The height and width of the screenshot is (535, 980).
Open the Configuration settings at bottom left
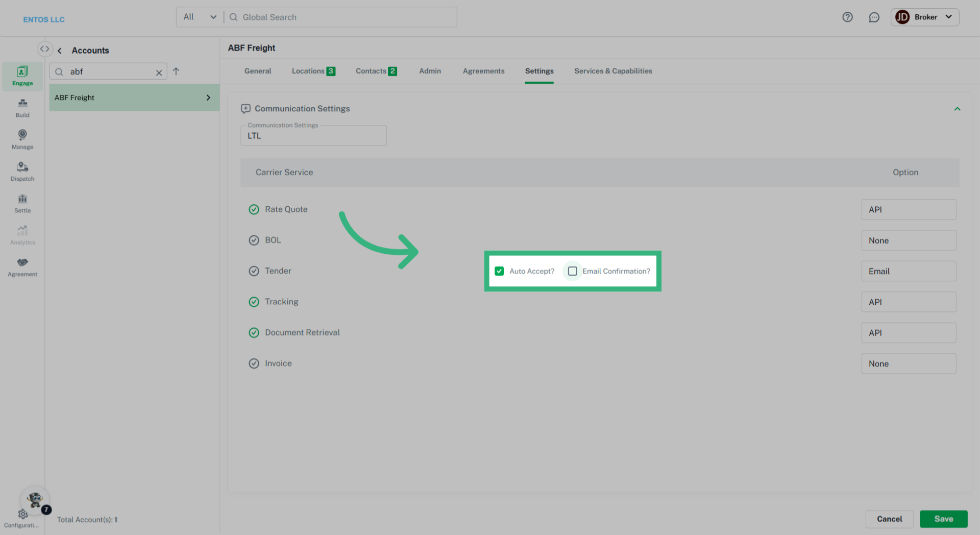(x=22, y=516)
